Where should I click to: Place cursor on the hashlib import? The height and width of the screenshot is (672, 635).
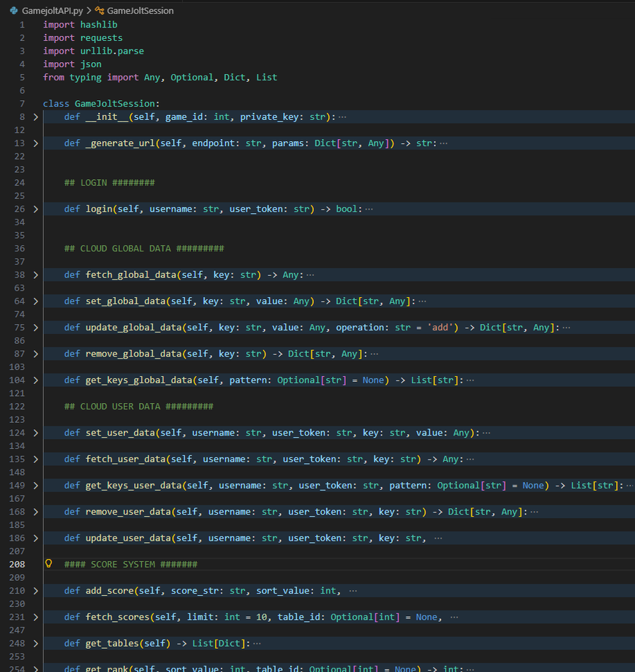tap(99, 25)
